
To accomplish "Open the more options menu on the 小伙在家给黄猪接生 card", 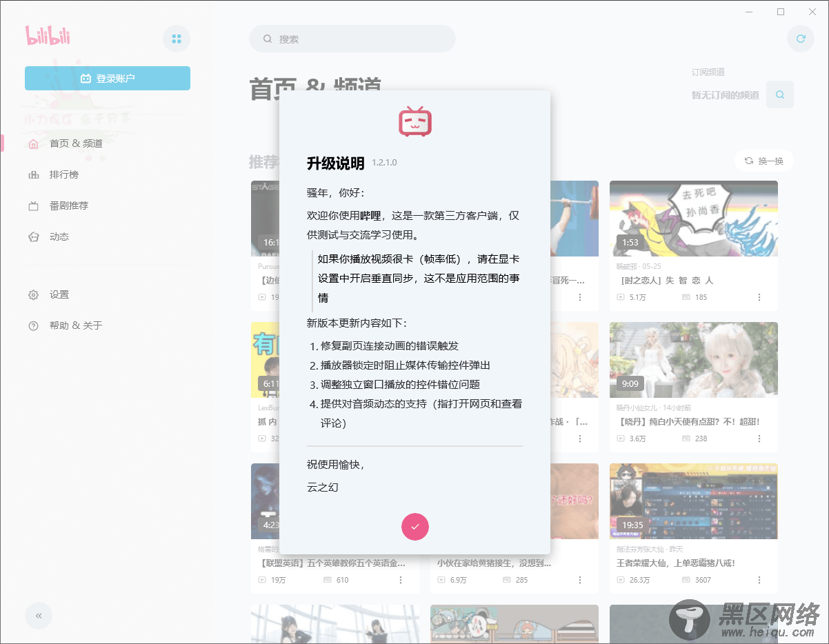I will tap(580, 580).
